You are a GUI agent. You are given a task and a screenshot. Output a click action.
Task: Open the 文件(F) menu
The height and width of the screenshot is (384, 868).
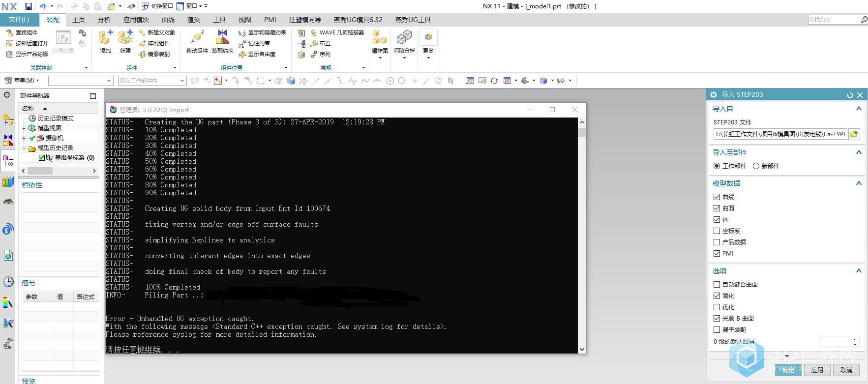[x=19, y=20]
